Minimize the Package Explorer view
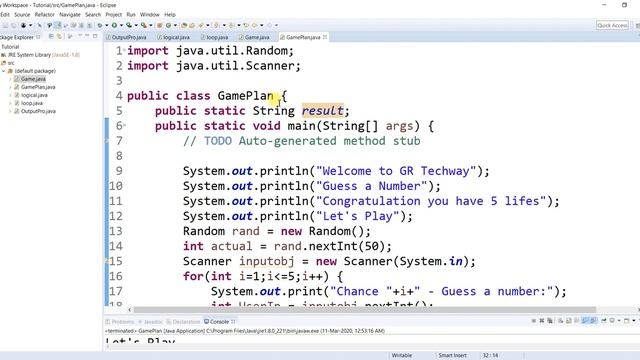 pos(87,36)
